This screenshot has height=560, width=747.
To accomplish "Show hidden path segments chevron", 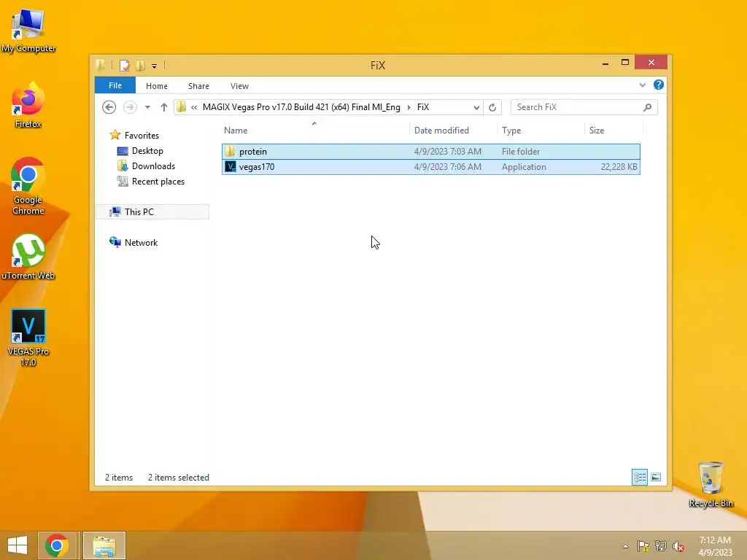I will click(194, 108).
